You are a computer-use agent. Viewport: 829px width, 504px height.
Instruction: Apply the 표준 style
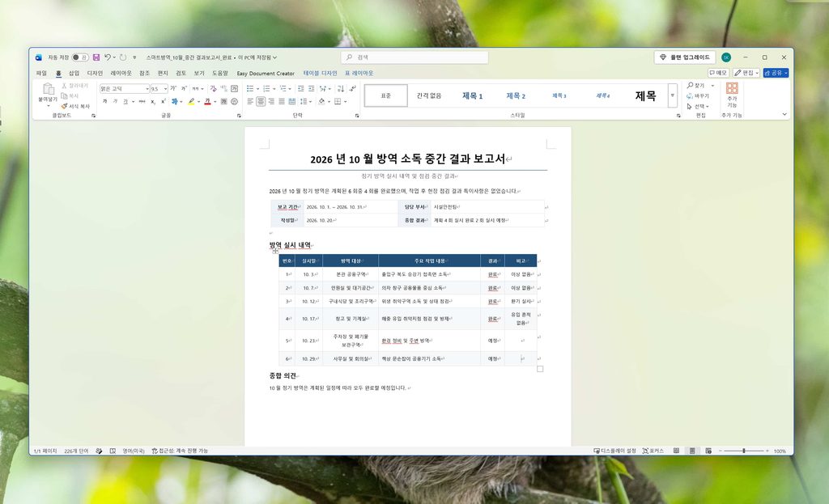tap(386, 95)
